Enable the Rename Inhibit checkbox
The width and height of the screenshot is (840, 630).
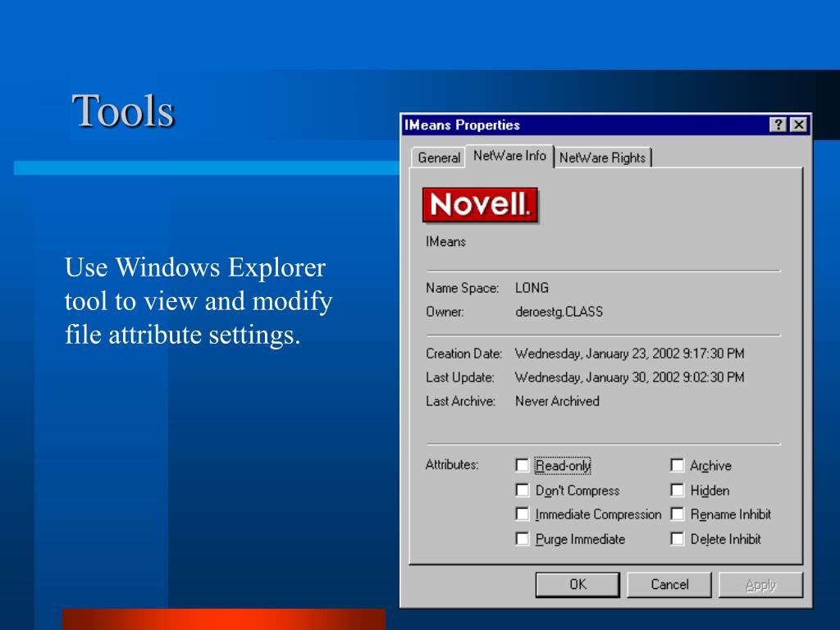[x=677, y=514]
